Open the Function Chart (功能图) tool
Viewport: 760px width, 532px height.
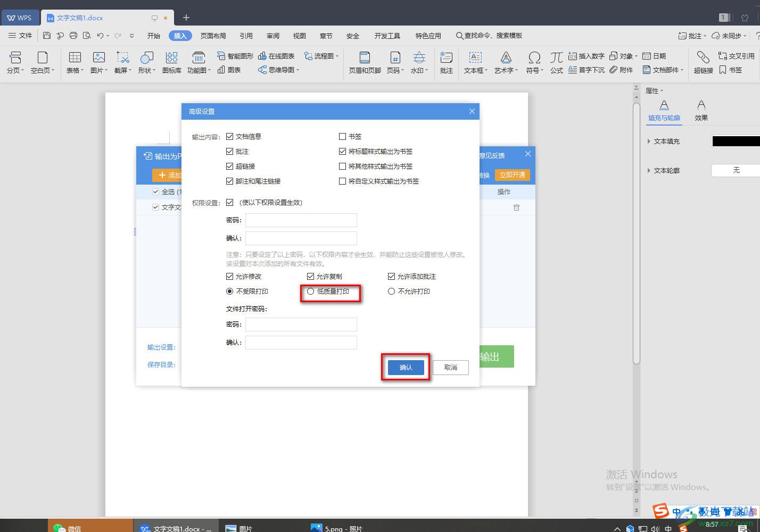tap(199, 62)
